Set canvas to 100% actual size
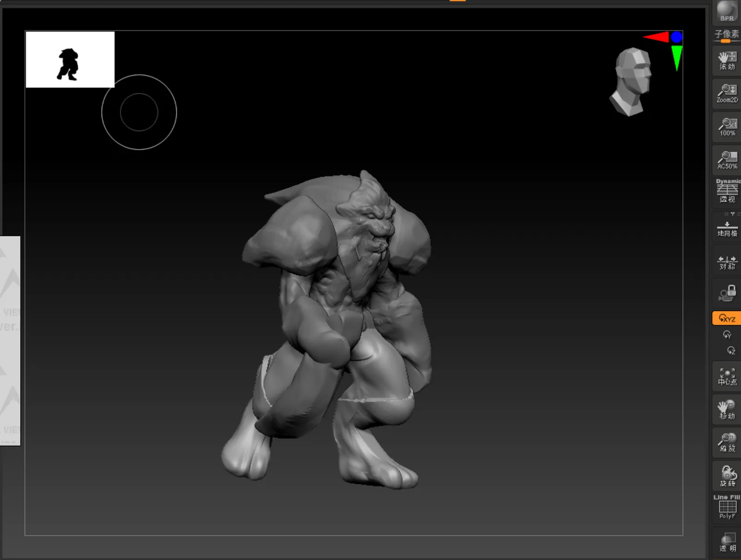The width and height of the screenshot is (741, 560). point(727,126)
